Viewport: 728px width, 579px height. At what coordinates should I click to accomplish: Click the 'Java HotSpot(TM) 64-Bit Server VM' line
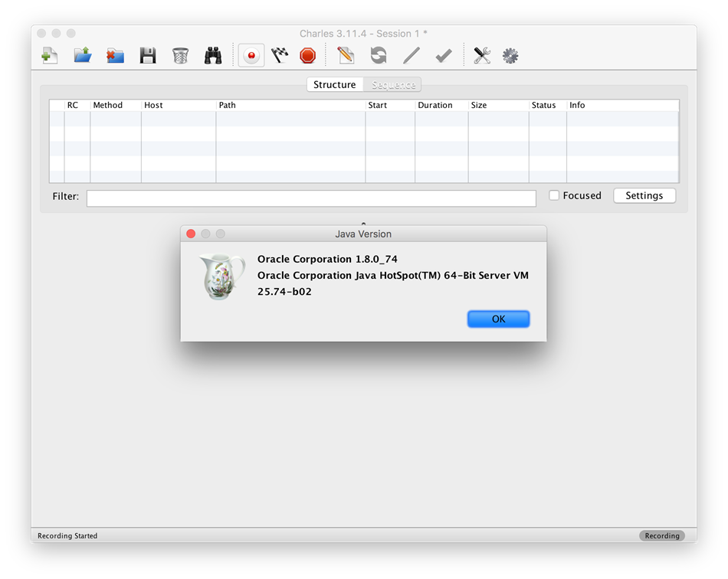[393, 276]
